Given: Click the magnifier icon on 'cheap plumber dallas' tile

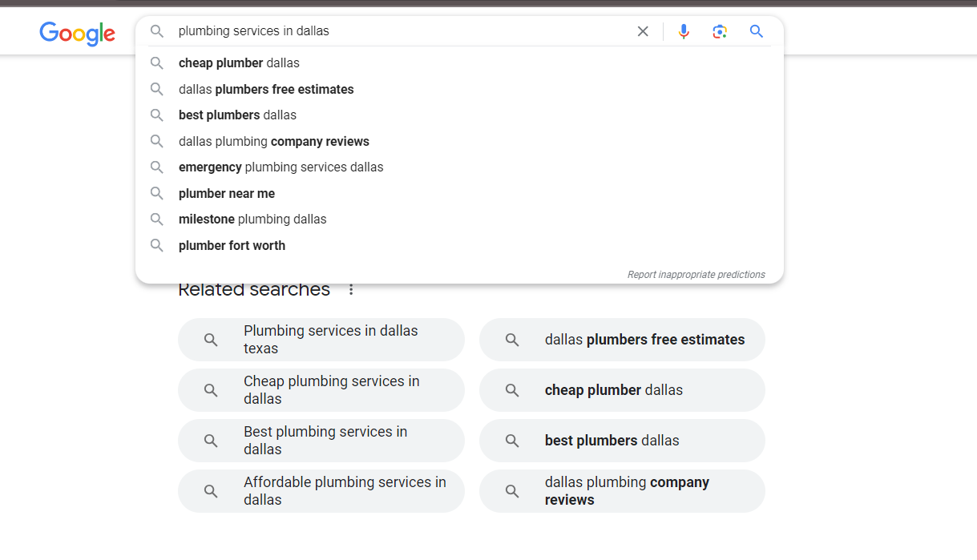Looking at the screenshot, I should pyautogui.click(x=512, y=389).
